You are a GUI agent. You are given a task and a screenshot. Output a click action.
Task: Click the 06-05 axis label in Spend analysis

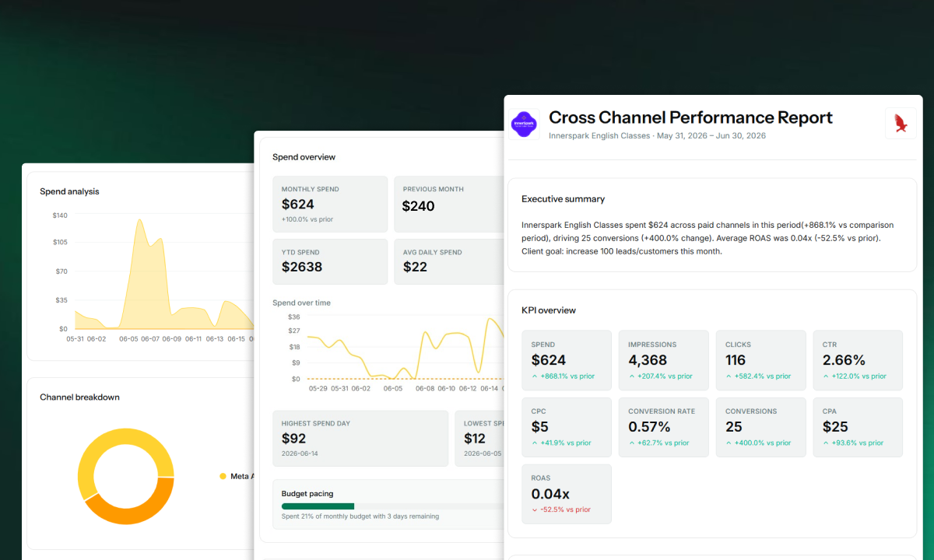coord(128,339)
